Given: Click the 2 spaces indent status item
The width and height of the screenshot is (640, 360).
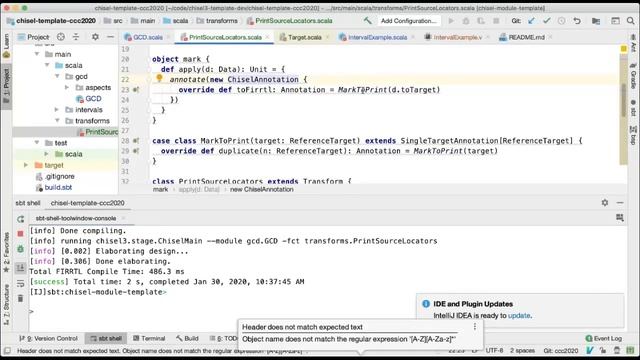Looking at the screenshot, I should [522, 351].
